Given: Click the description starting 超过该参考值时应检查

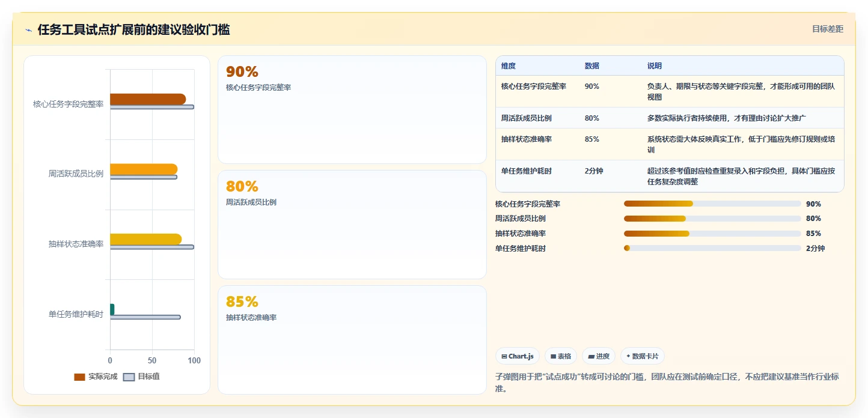Looking at the screenshot, I should (x=741, y=177).
